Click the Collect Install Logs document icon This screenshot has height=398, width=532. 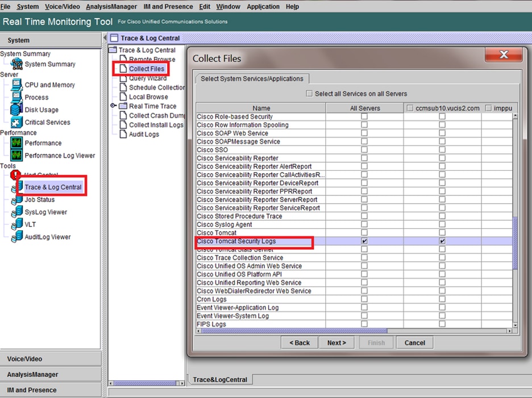[x=123, y=125]
